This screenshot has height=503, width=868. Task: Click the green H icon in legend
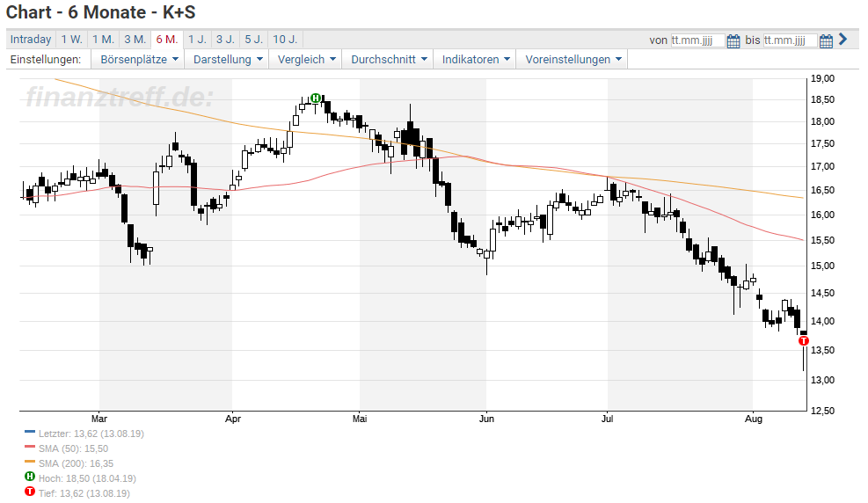point(30,477)
